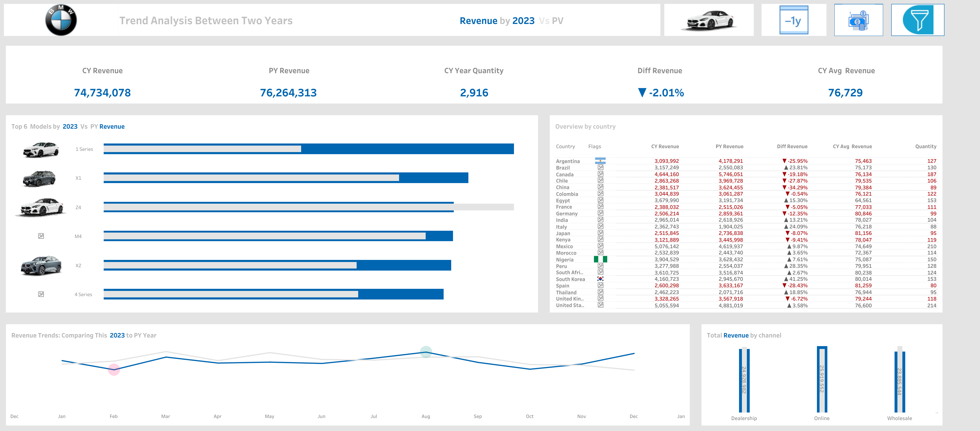Click the Argentina flag icon
Image resolution: width=980 pixels, height=431 pixels.
click(600, 161)
